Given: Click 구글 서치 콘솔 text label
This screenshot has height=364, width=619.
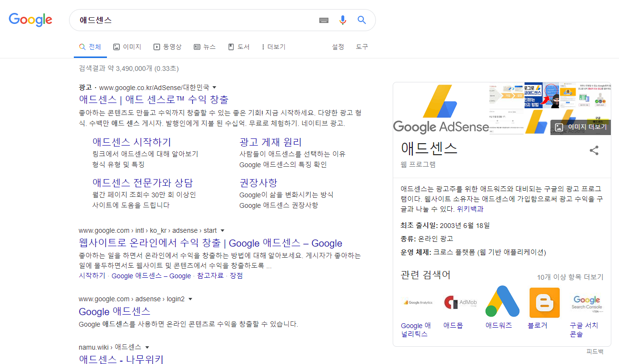Looking at the screenshot, I should (x=584, y=330).
